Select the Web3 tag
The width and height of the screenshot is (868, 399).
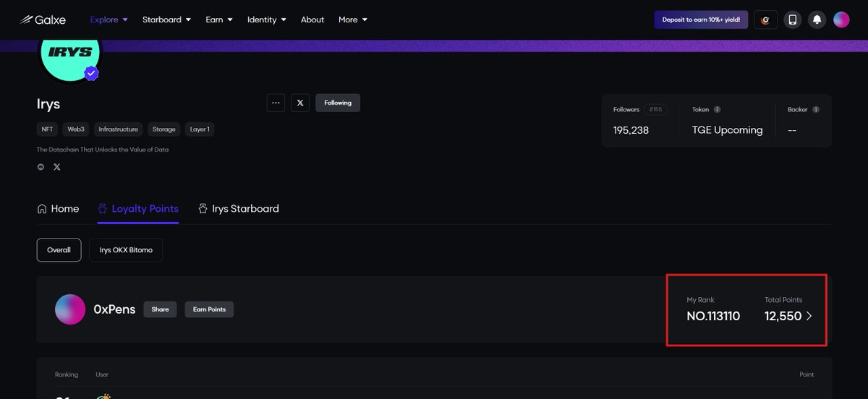click(76, 129)
